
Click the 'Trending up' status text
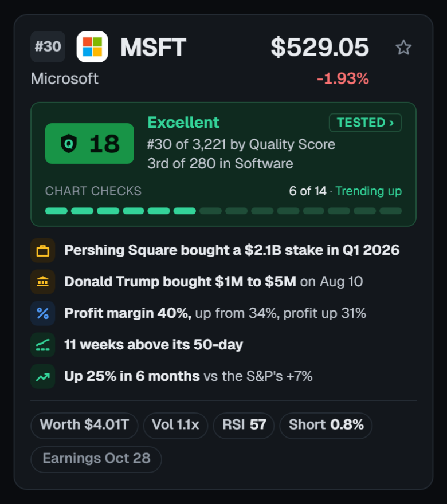point(368,191)
